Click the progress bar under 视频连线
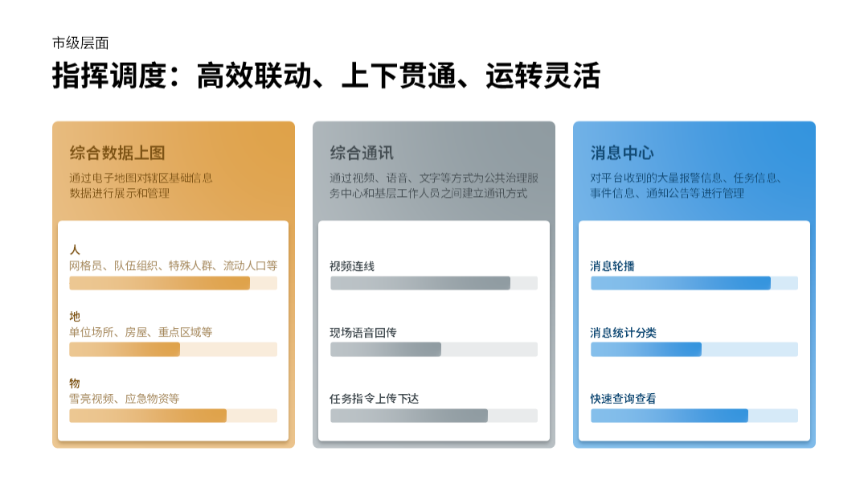868x488 pixels. point(433,283)
